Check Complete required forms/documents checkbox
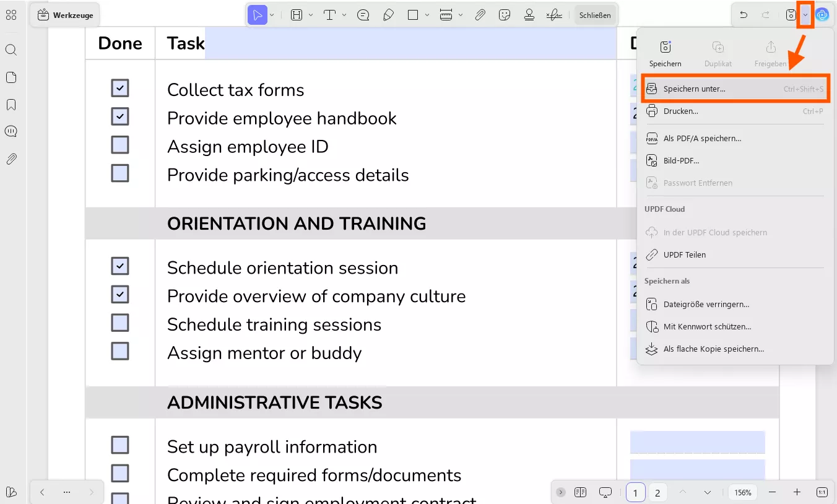Image resolution: width=837 pixels, height=504 pixels. pyautogui.click(x=120, y=474)
